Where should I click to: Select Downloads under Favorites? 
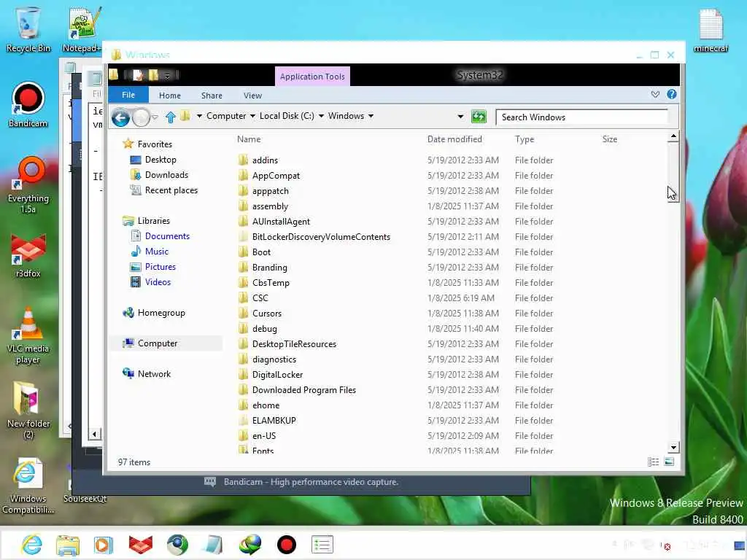[166, 175]
